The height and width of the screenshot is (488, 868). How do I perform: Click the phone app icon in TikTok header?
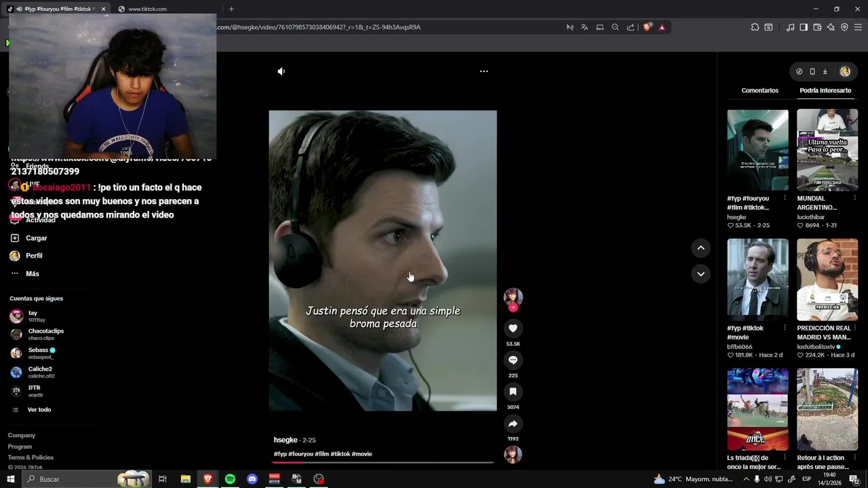[812, 71]
